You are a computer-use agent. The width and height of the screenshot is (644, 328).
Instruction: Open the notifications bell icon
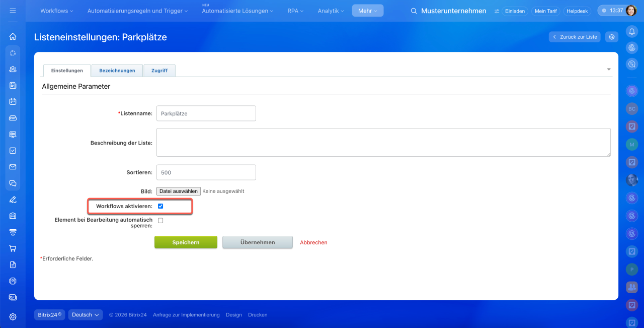632,31
